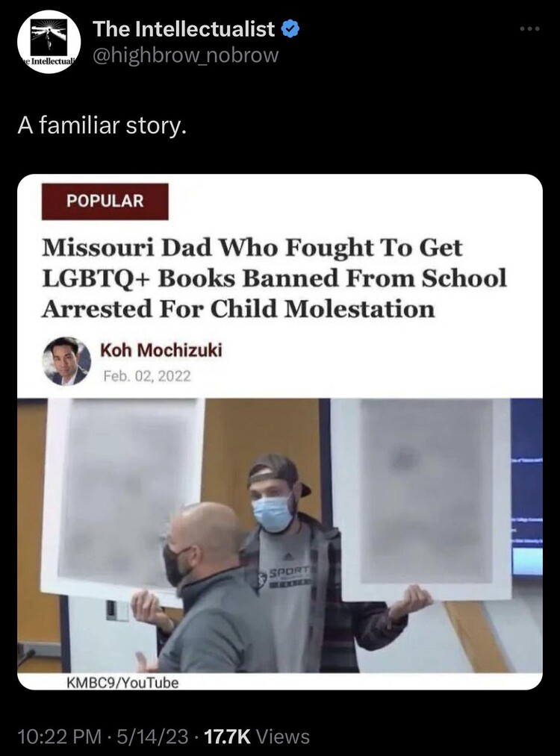
Task: Click the display name The Intellectualist
Action: pos(183,29)
